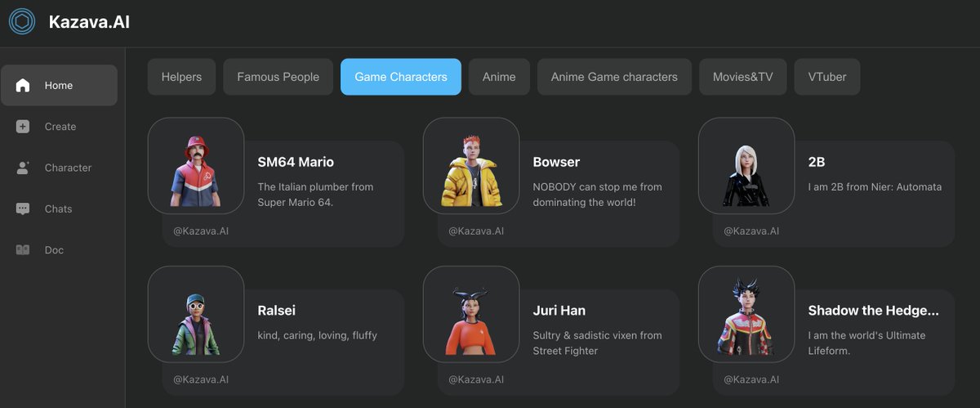Click @Kazava.AI under Juri Han card
Screen dimensions: 980x408
476,379
